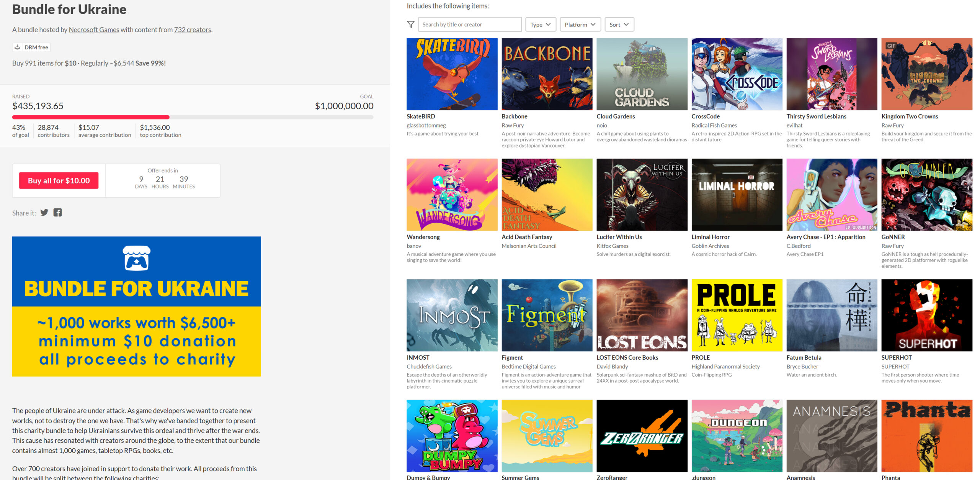Share the bundle on Facebook
Screen dimensions: 980x480
click(x=57, y=212)
